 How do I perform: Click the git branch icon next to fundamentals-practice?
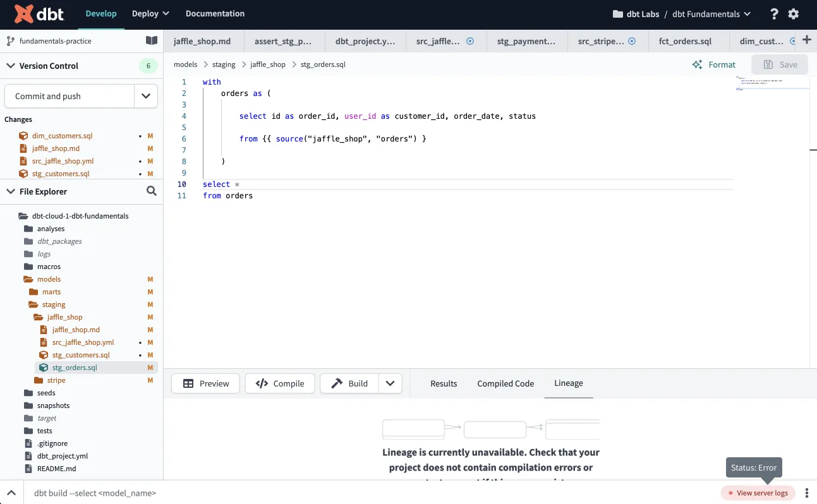(10, 41)
